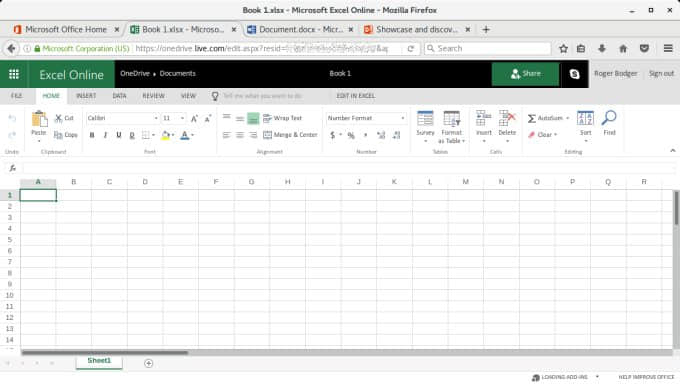Viewport: 680px width, 384px height.
Task: Click the Paste clipboard icon
Action: pos(39,118)
